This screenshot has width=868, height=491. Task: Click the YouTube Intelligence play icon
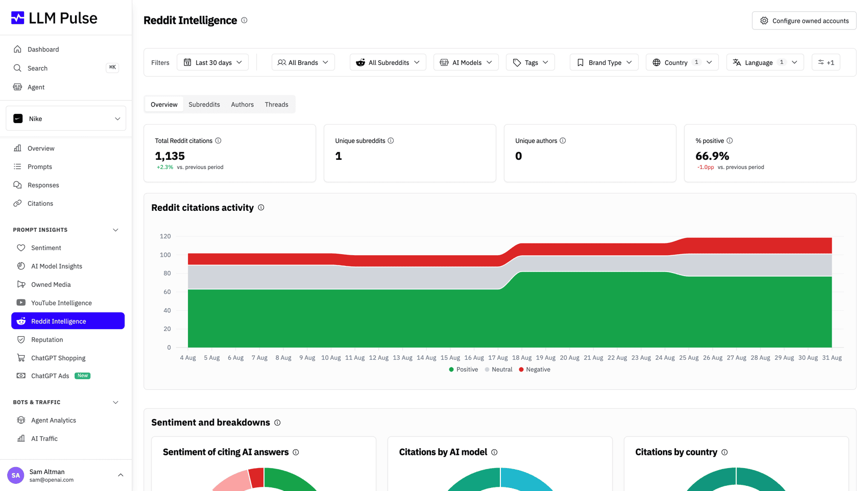point(21,303)
